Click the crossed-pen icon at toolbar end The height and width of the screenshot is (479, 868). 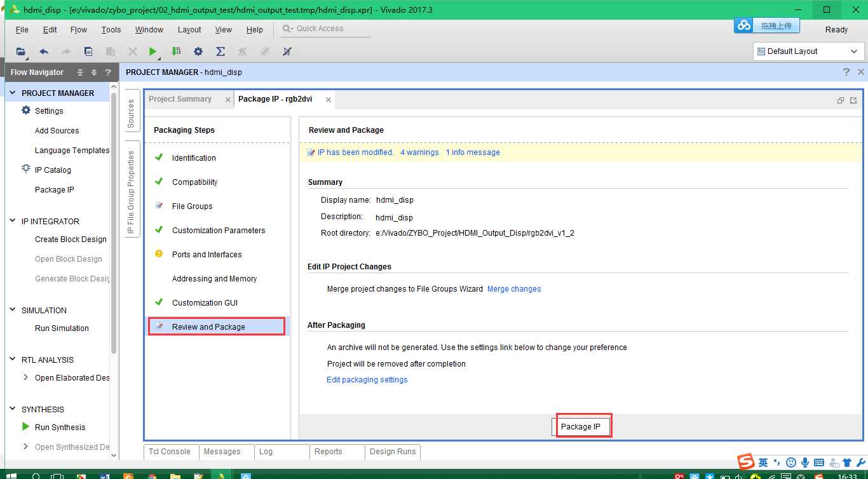(287, 51)
